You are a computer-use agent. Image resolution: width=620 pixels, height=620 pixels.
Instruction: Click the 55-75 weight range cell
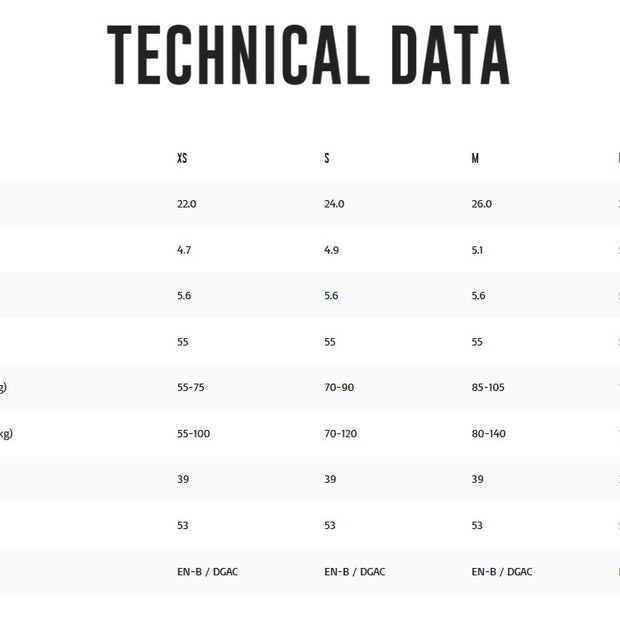pyautogui.click(x=191, y=388)
